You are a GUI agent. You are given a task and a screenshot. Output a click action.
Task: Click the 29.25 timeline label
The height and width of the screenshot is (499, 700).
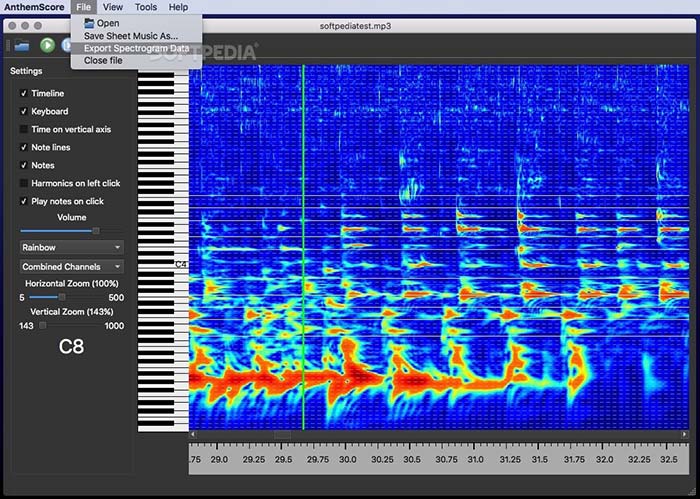coord(254,459)
